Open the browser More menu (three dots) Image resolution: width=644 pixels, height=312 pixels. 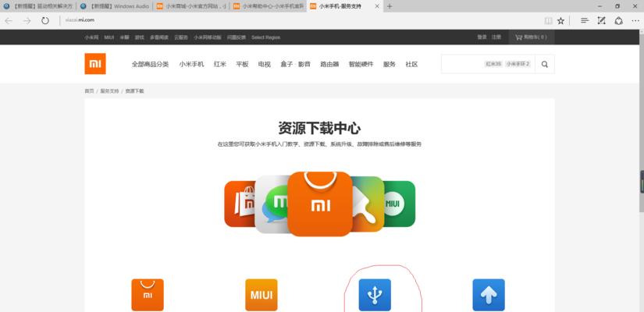(x=635, y=20)
